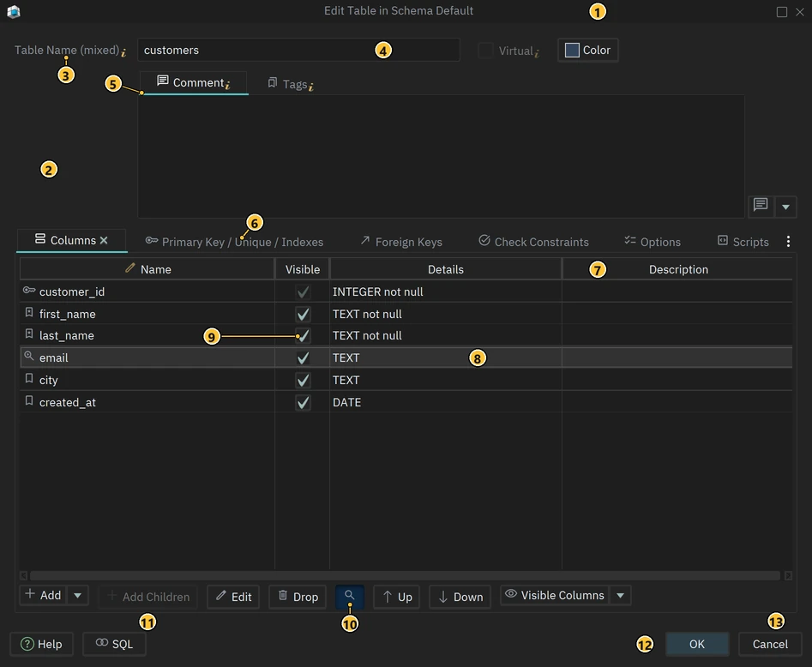
Task: Click the DATE details cell
Action: pyautogui.click(x=445, y=402)
